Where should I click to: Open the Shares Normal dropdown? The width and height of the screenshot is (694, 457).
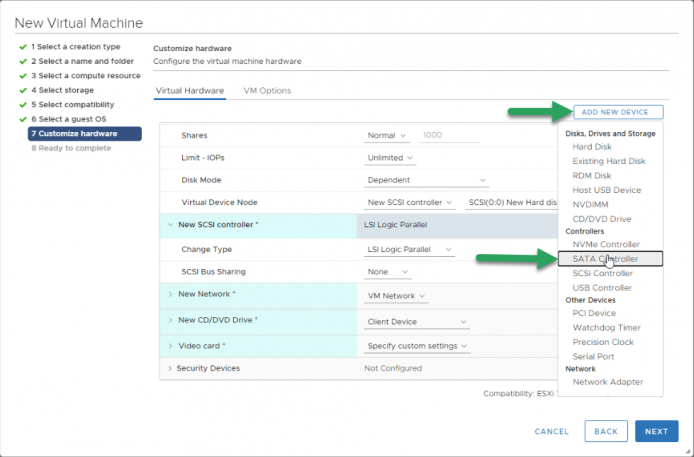pyautogui.click(x=387, y=136)
